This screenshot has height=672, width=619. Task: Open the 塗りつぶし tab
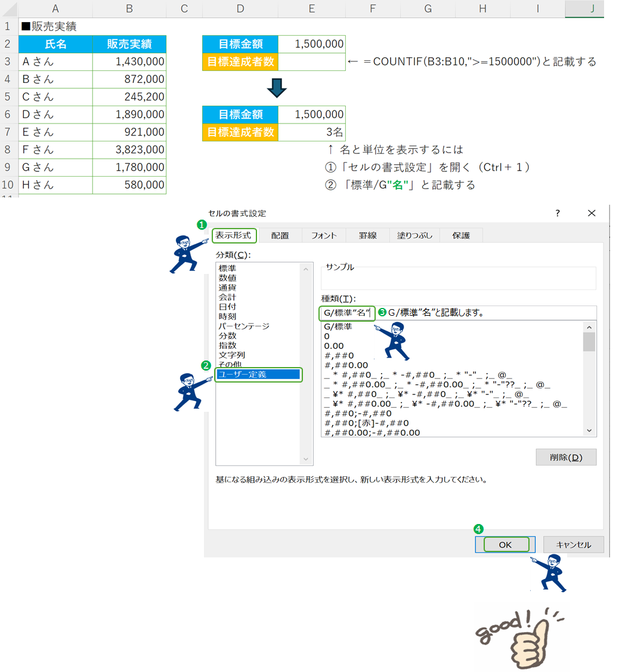pos(414,236)
